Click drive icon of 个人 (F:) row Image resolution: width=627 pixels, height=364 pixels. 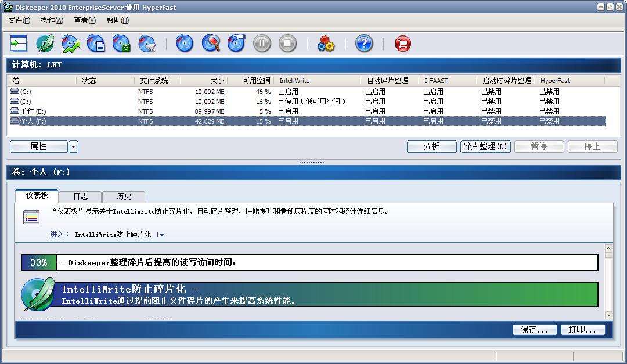tap(15, 121)
